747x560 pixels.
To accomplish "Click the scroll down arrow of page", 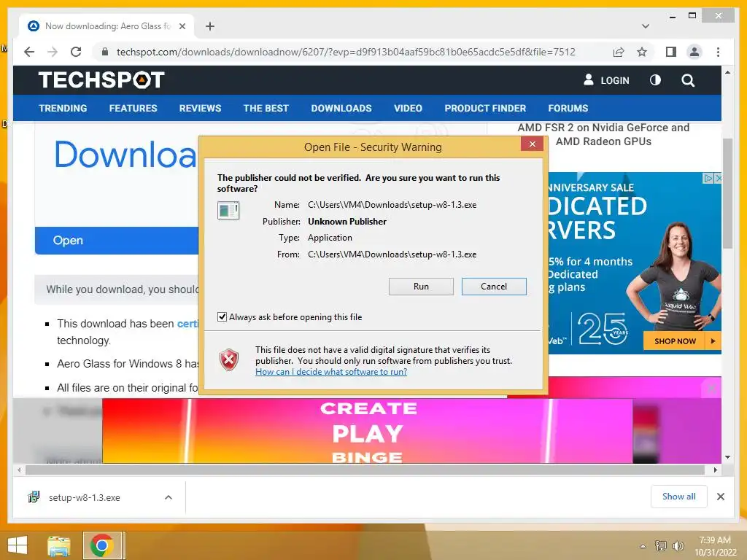I will coord(727,457).
